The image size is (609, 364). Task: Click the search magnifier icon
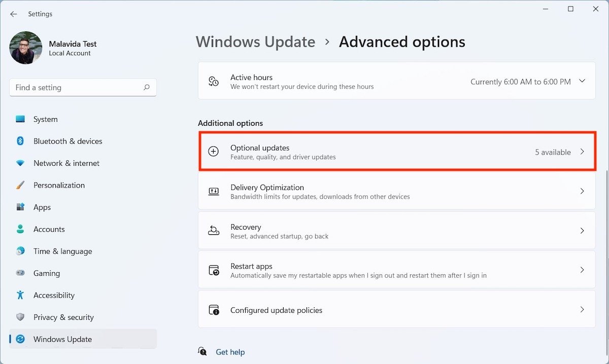(147, 87)
